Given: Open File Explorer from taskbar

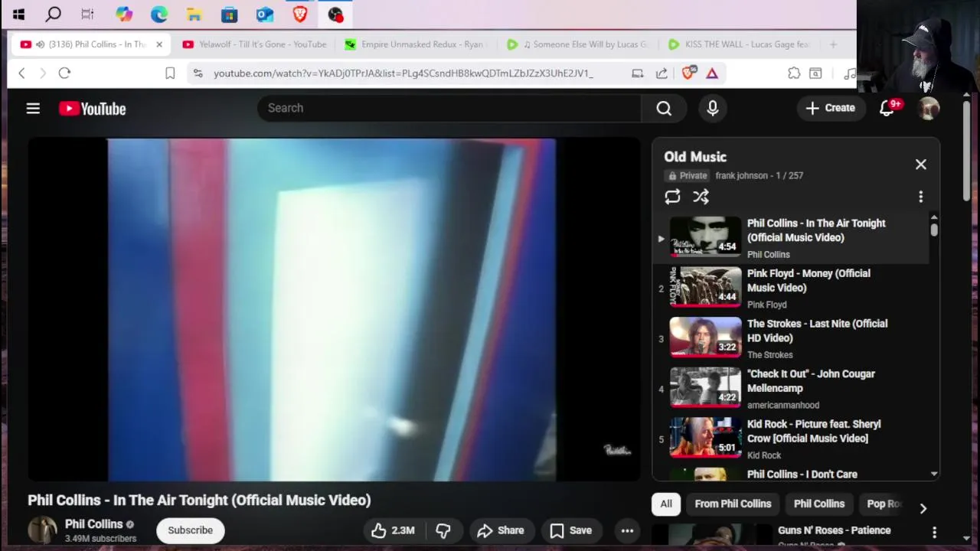Looking at the screenshot, I should click(194, 14).
